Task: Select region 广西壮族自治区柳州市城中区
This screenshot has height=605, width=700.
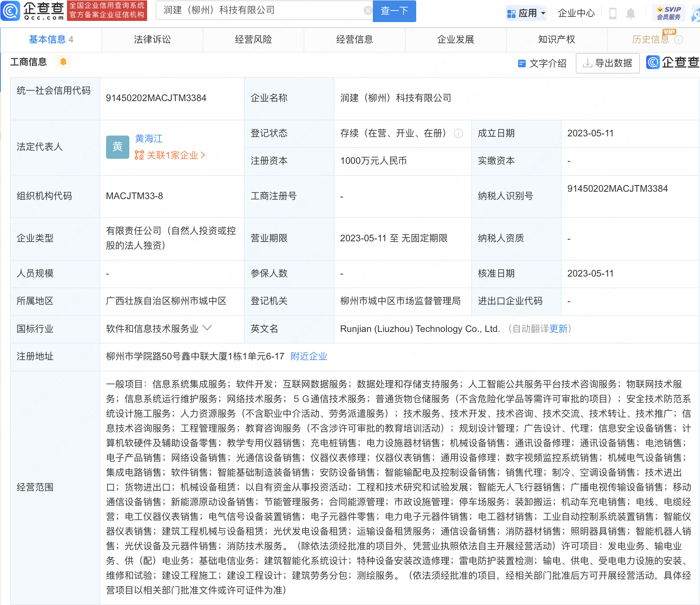Action: pyautogui.click(x=166, y=301)
